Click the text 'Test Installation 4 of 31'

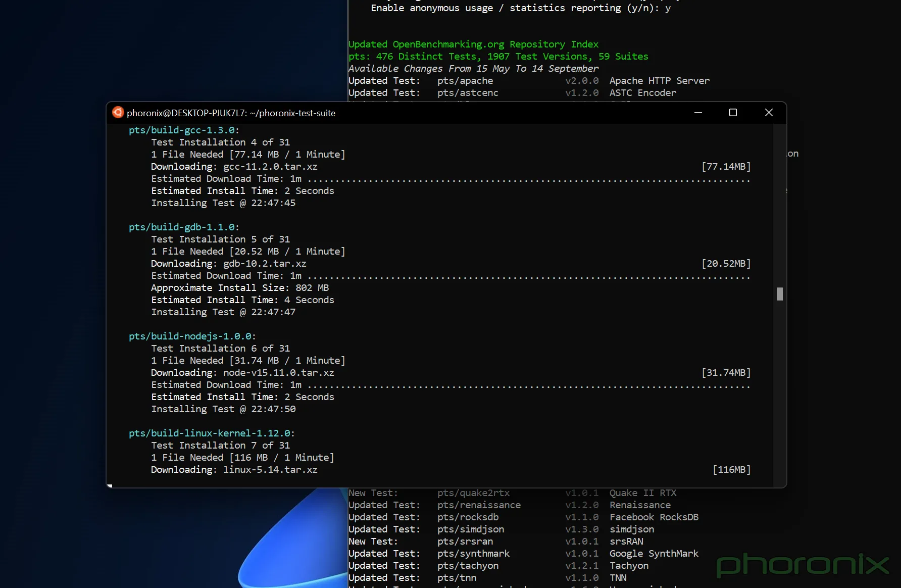pyautogui.click(x=221, y=142)
